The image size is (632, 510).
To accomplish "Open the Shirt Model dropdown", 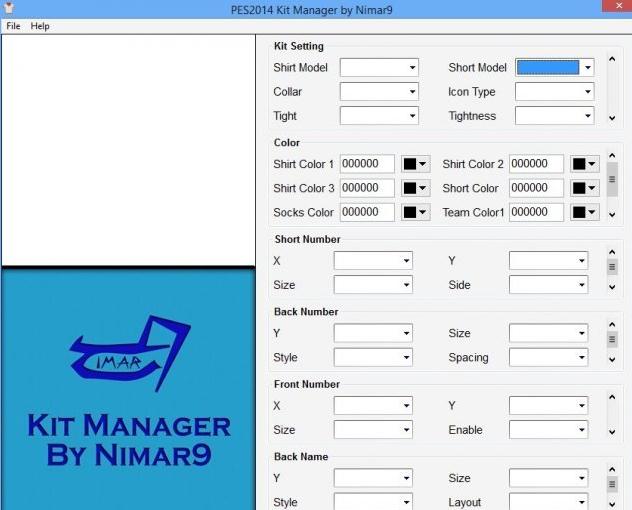I will click(x=379, y=68).
